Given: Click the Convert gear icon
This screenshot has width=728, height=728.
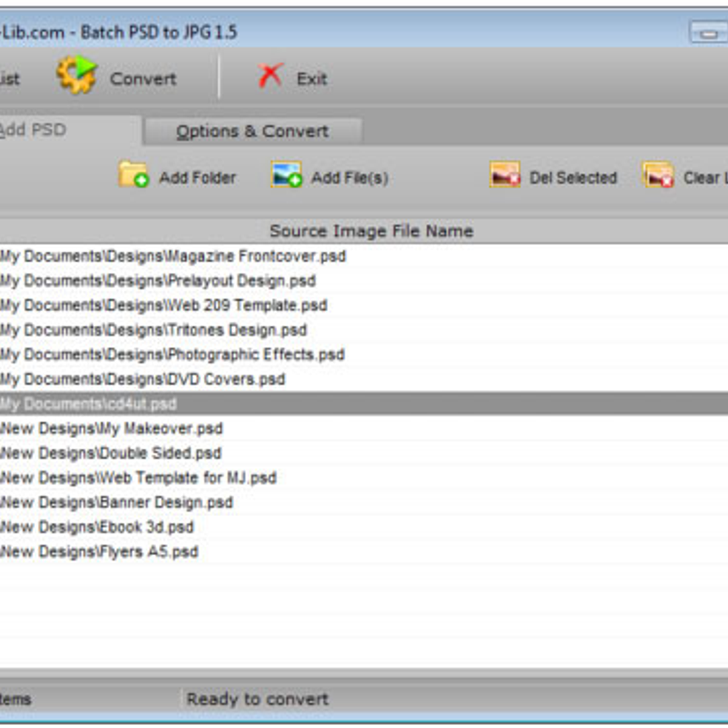Looking at the screenshot, I should coord(76,75).
